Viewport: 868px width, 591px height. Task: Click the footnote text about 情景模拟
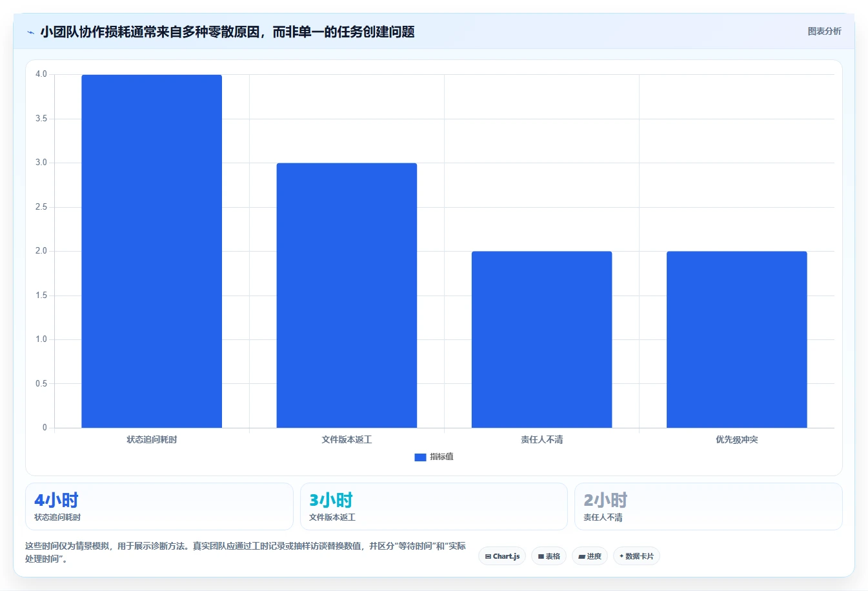coord(245,552)
